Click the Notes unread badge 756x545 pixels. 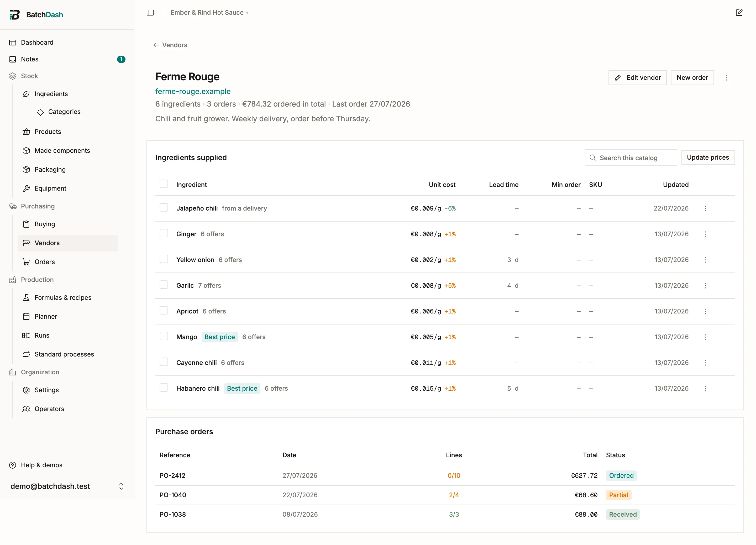(121, 59)
